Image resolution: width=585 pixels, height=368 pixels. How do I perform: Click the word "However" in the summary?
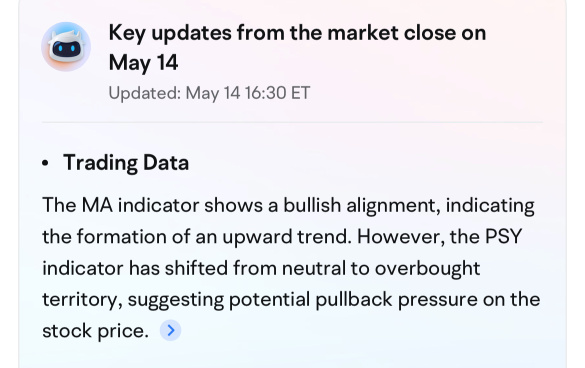[401, 237]
